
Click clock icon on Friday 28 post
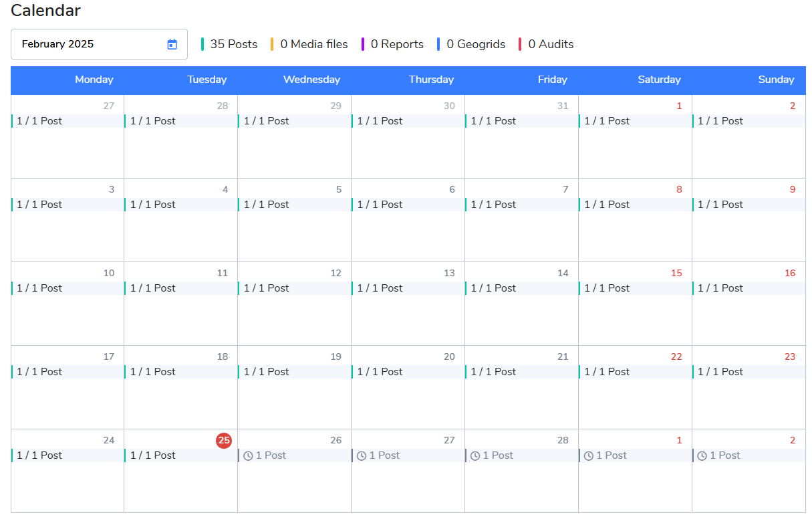click(475, 455)
